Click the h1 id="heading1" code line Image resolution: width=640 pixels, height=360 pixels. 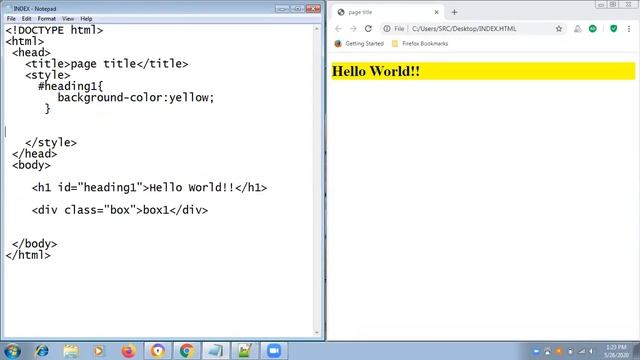(x=149, y=187)
